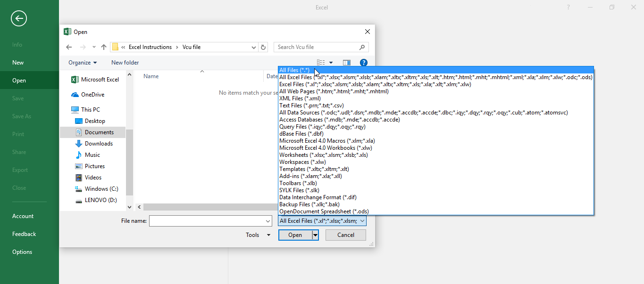Screen dimensions: 644x284
Task: Open the New page in backstage
Action: pos(29,63)
